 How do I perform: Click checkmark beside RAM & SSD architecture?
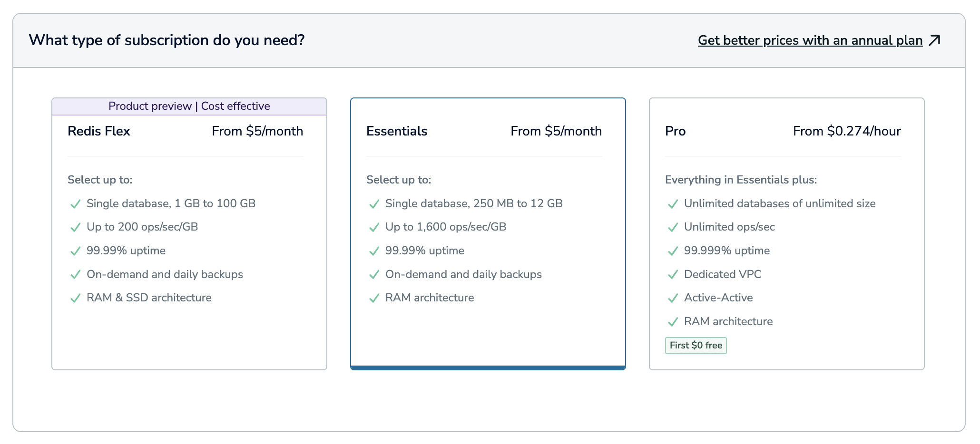75,298
